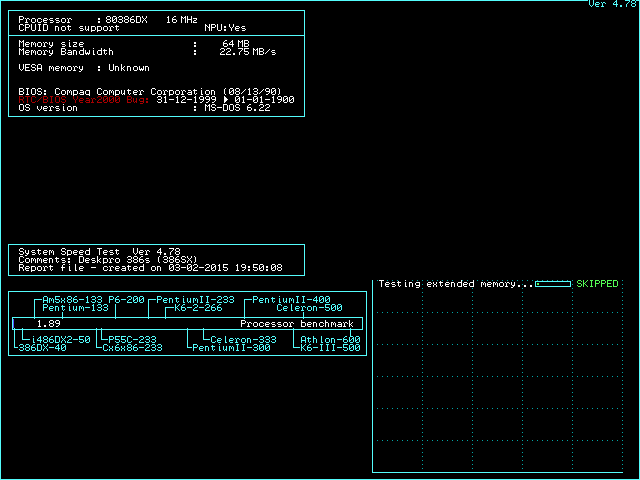Click the red RTC/BIOS Year2000 Bug label

(x=85, y=100)
